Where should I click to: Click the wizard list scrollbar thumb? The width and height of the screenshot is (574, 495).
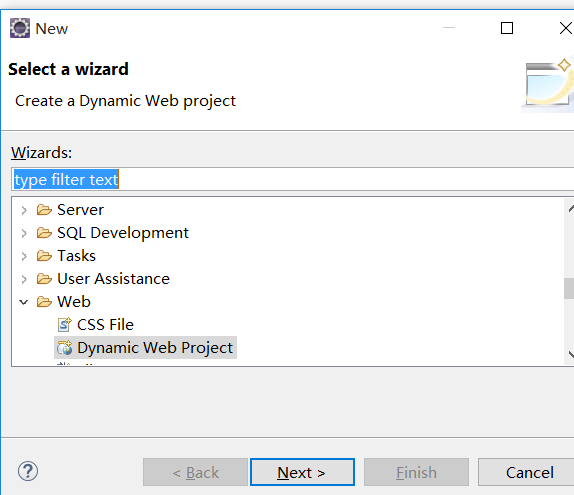tap(569, 289)
